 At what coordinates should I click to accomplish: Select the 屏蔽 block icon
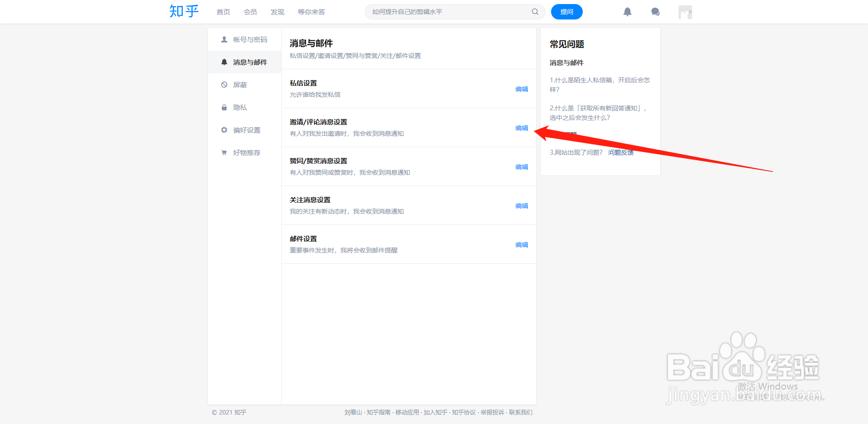pos(224,85)
